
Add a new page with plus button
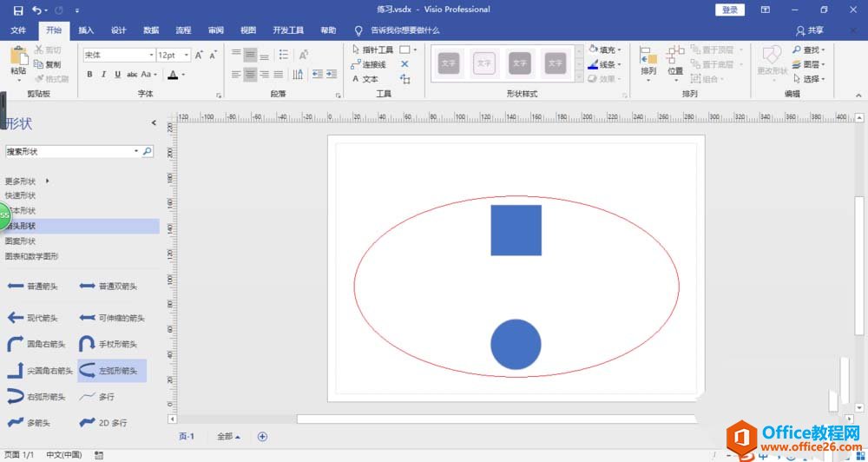[x=262, y=436]
